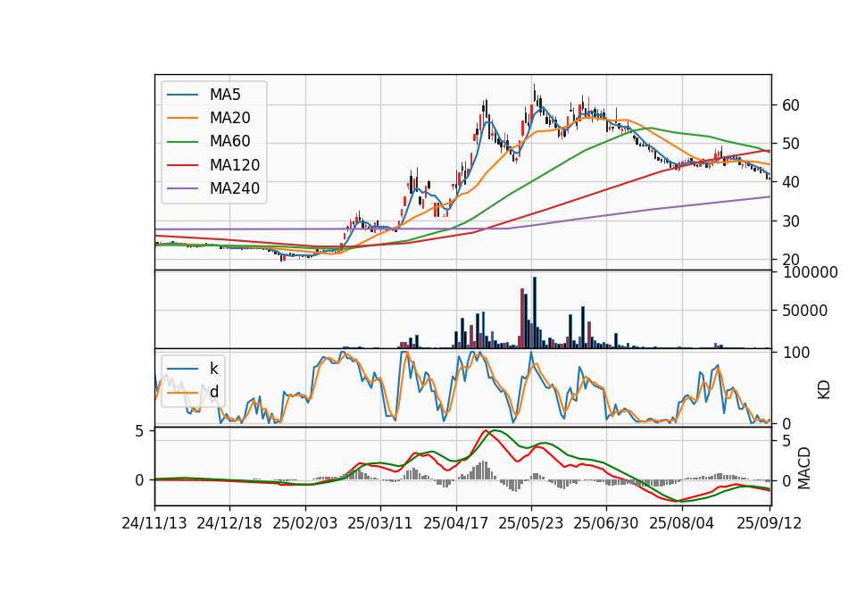Click the MA120 legend label

click(x=235, y=165)
